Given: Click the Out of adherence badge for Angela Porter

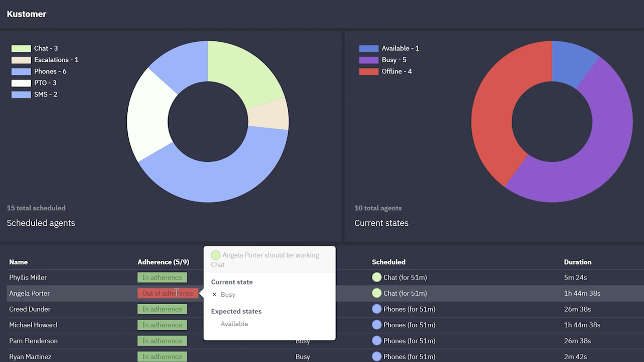Looking at the screenshot, I should point(168,293).
